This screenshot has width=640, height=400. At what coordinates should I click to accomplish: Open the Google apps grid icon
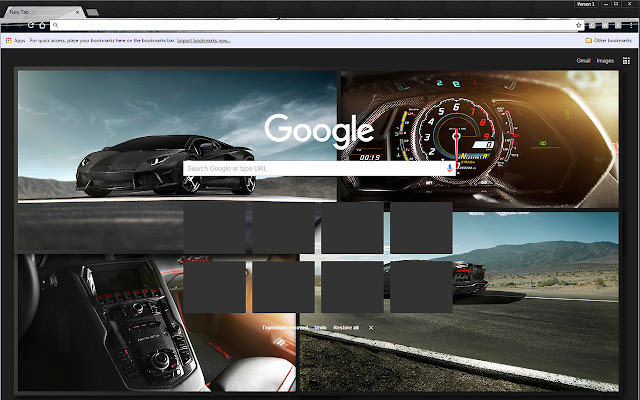626,61
